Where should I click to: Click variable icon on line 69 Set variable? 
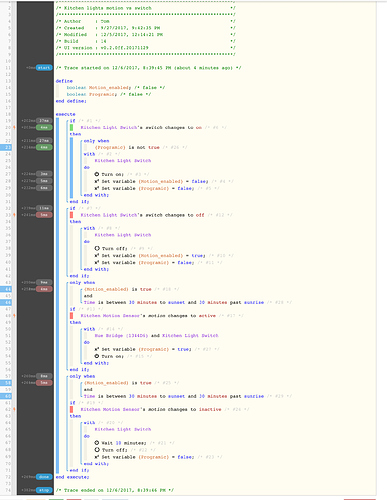point(97,457)
